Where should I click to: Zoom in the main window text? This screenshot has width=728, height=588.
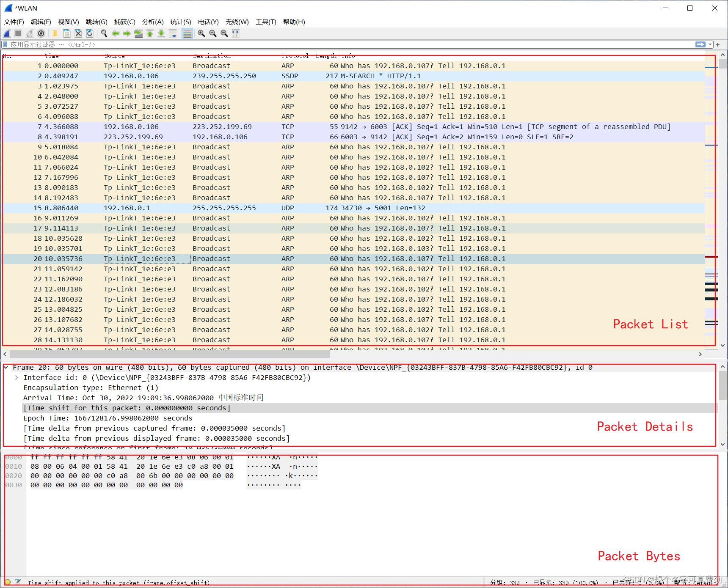201,33
